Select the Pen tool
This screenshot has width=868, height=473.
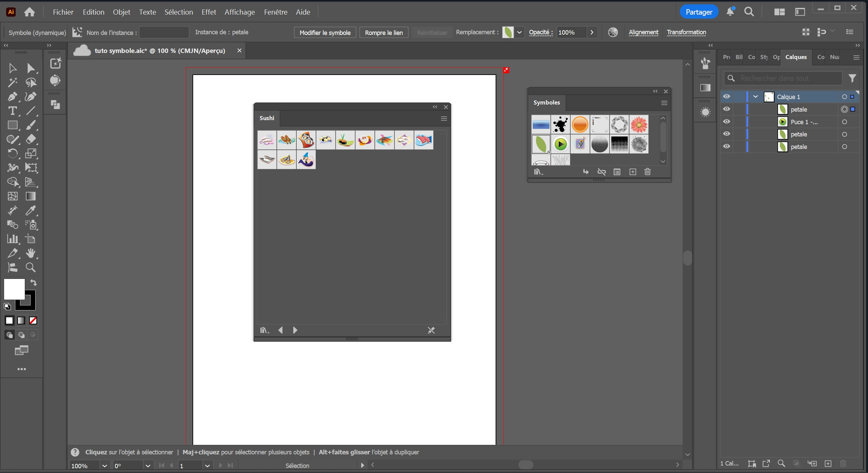point(12,97)
